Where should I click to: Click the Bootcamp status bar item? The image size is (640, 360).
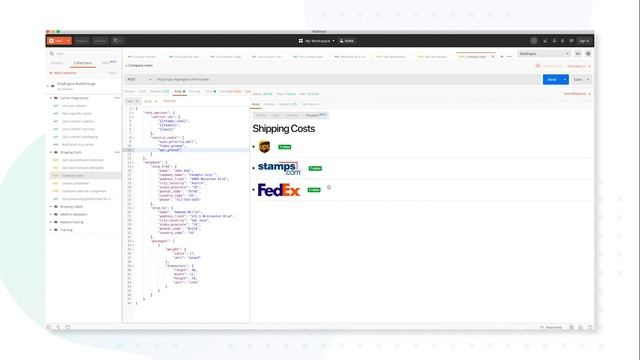coord(551,327)
